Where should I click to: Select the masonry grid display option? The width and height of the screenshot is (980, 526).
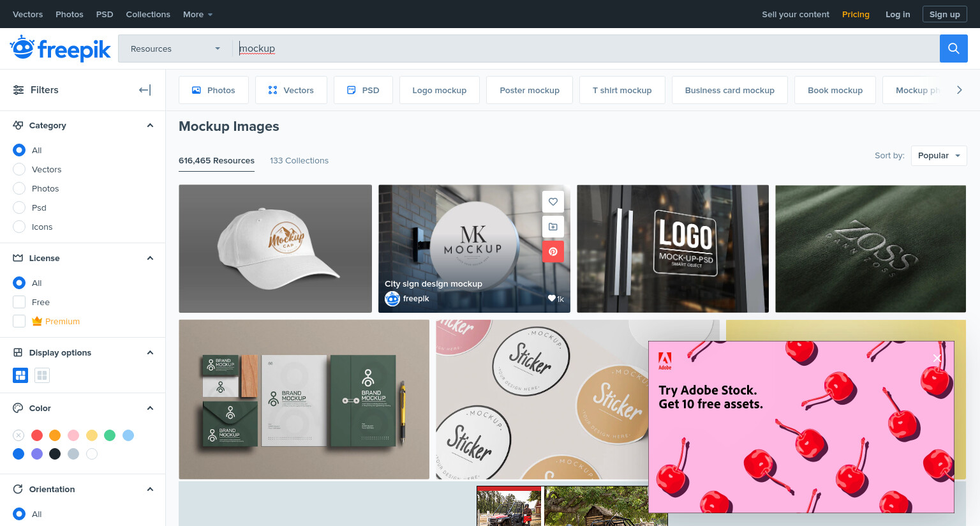pyautogui.click(x=20, y=375)
